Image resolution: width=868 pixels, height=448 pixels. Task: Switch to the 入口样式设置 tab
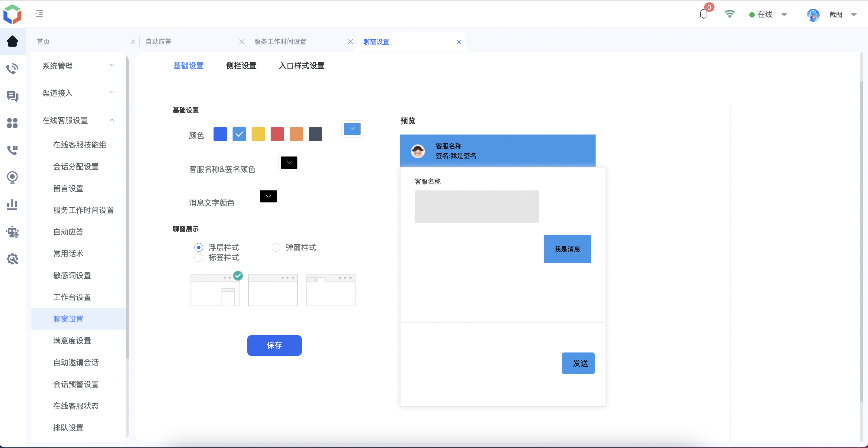(x=302, y=65)
